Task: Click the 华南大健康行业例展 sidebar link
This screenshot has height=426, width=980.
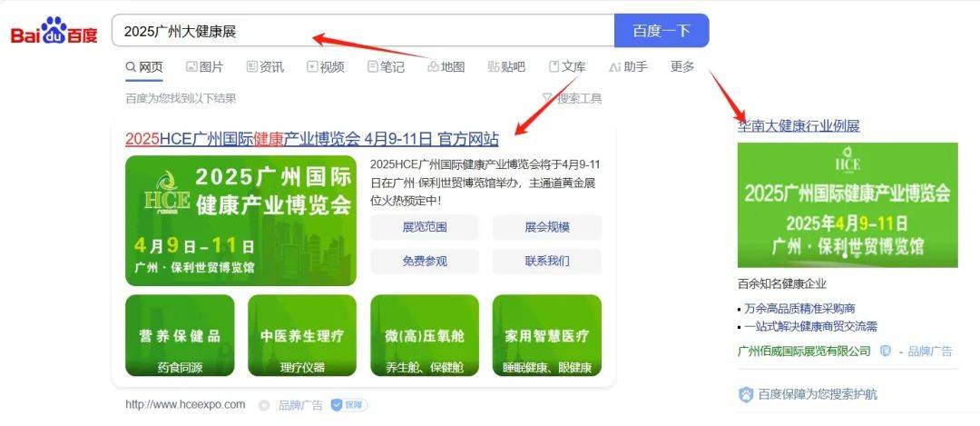Action: (799, 125)
